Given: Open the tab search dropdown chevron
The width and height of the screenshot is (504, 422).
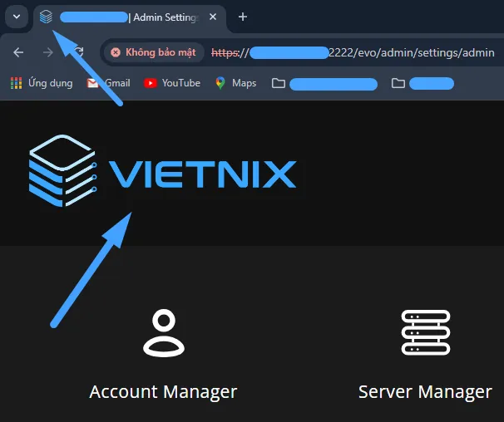Looking at the screenshot, I should click(17, 17).
